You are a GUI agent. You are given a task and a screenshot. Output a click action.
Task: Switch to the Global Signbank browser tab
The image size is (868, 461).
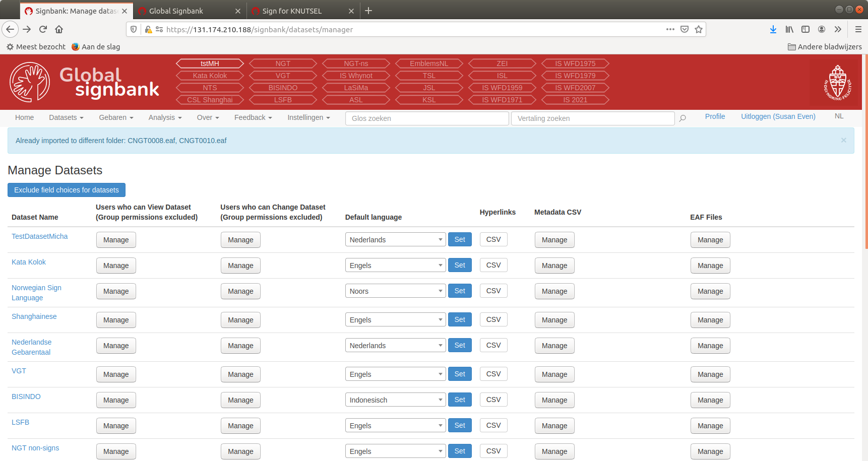tap(177, 11)
